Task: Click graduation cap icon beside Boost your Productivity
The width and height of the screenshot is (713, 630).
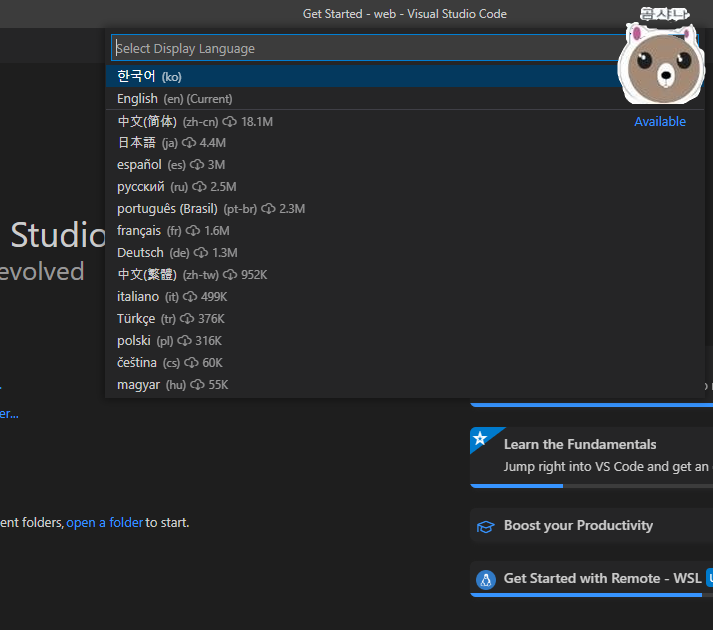Action: point(485,527)
